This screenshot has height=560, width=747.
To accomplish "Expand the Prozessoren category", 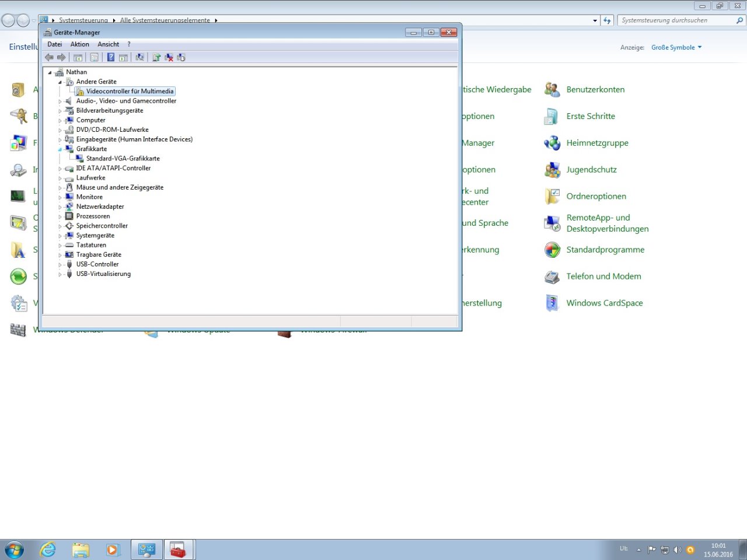I will pyautogui.click(x=60, y=217).
